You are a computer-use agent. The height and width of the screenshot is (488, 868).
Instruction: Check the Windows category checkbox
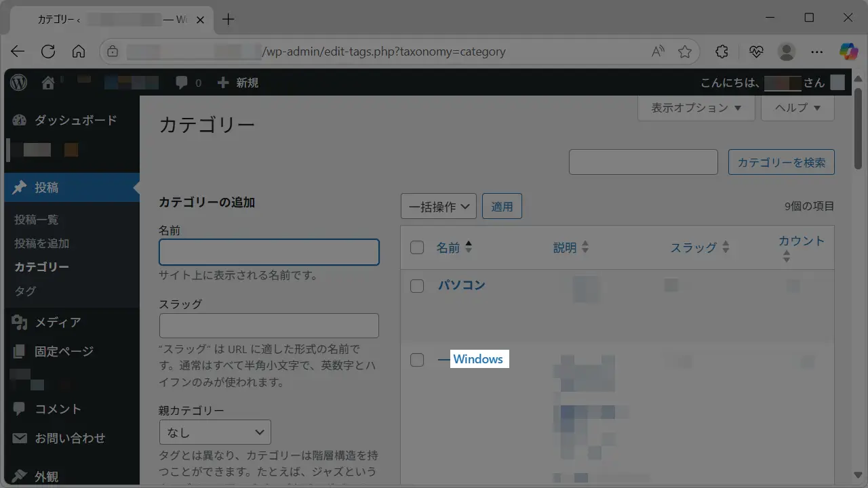point(417,359)
